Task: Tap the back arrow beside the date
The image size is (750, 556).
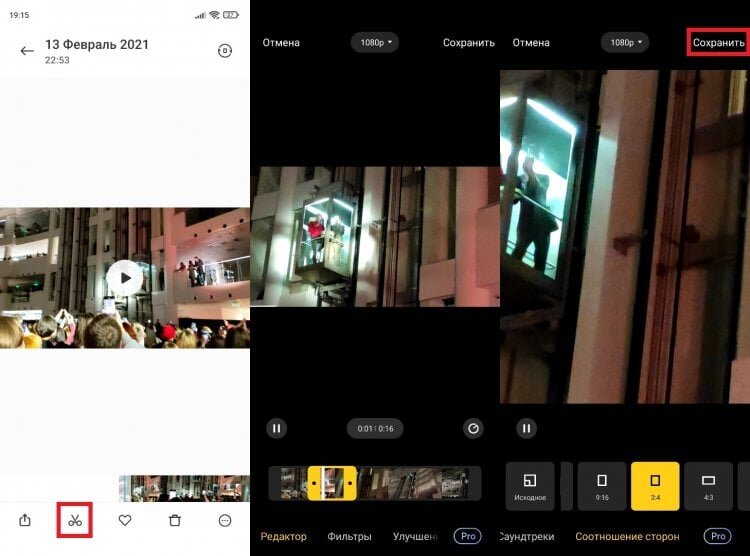Action: point(27,50)
